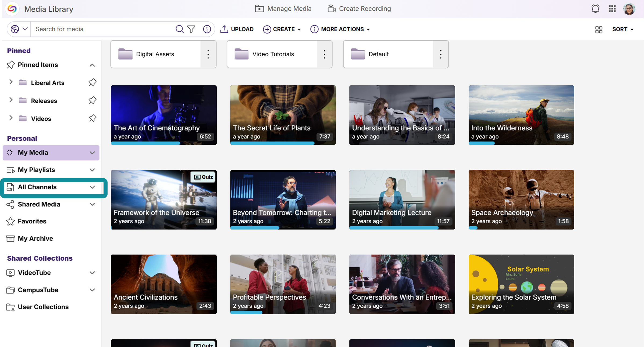Switch to Manage Media tab

pyautogui.click(x=283, y=9)
